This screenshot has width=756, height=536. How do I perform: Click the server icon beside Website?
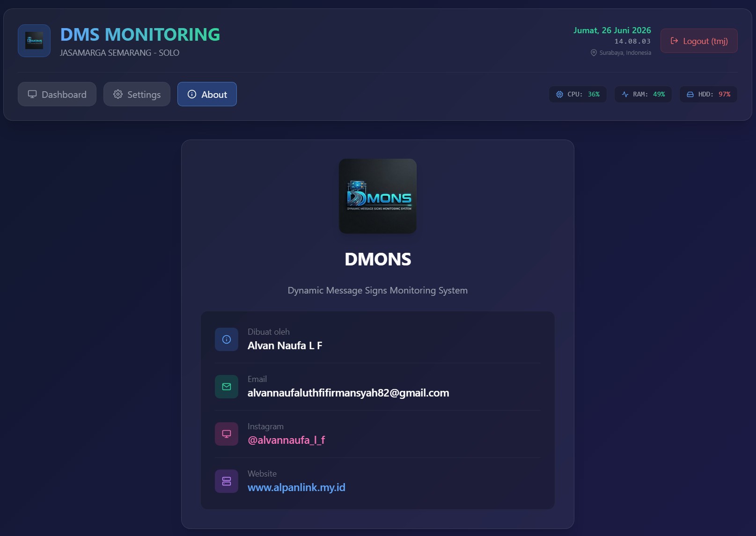[x=227, y=481]
